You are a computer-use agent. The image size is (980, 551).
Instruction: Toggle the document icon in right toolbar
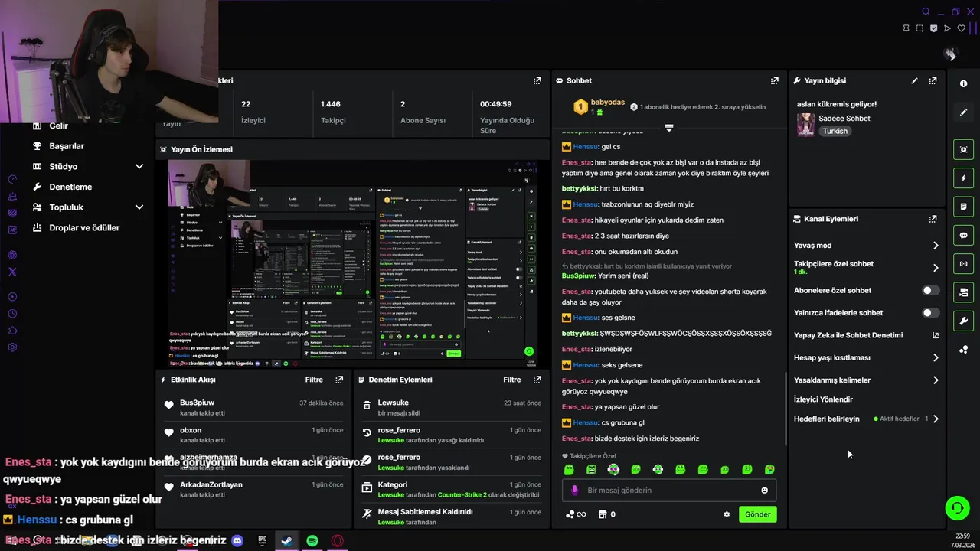963,207
